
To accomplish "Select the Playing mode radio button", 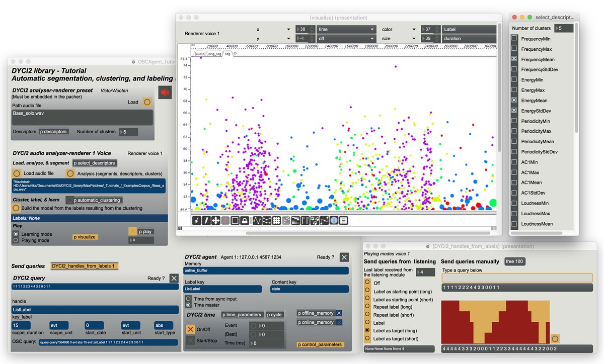I will (x=16, y=240).
